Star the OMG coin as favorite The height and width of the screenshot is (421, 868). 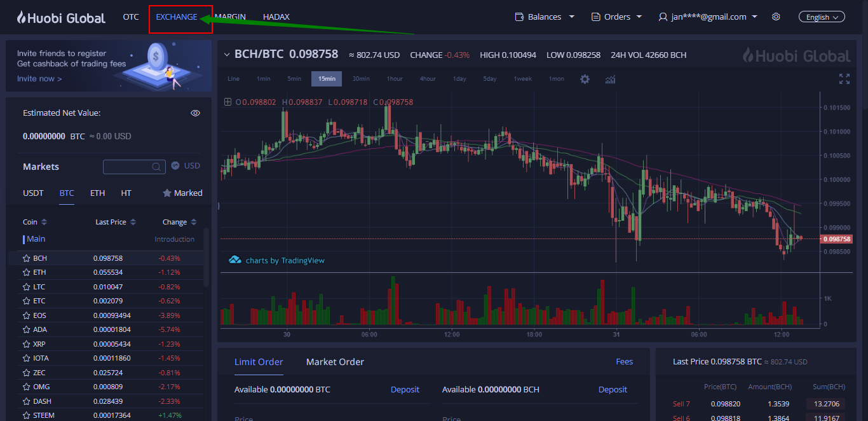click(x=27, y=387)
